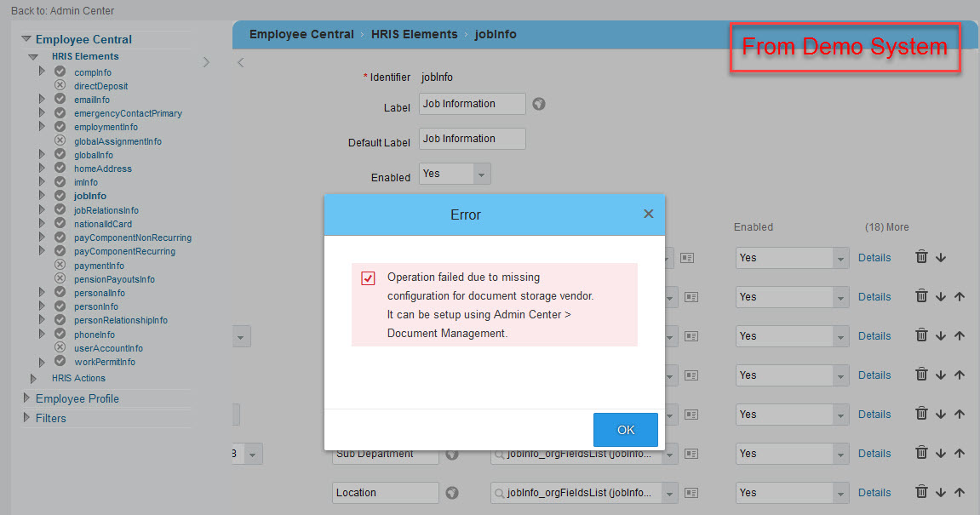This screenshot has width=980, height=515.
Task: Click the globe icon next to Sub Department
Action: (452, 454)
